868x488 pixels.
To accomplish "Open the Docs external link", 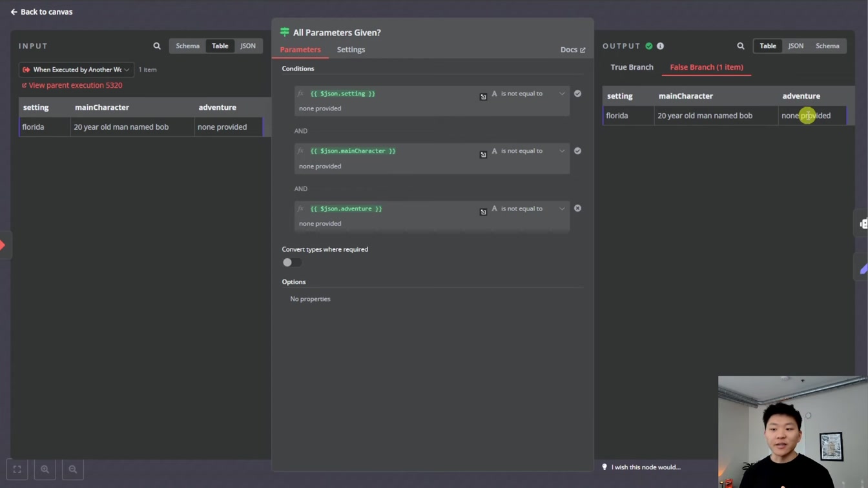I will [x=573, y=50].
